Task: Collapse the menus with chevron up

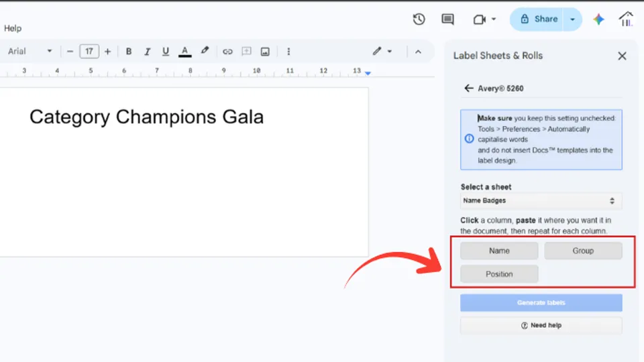Action: [x=418, y=52]
